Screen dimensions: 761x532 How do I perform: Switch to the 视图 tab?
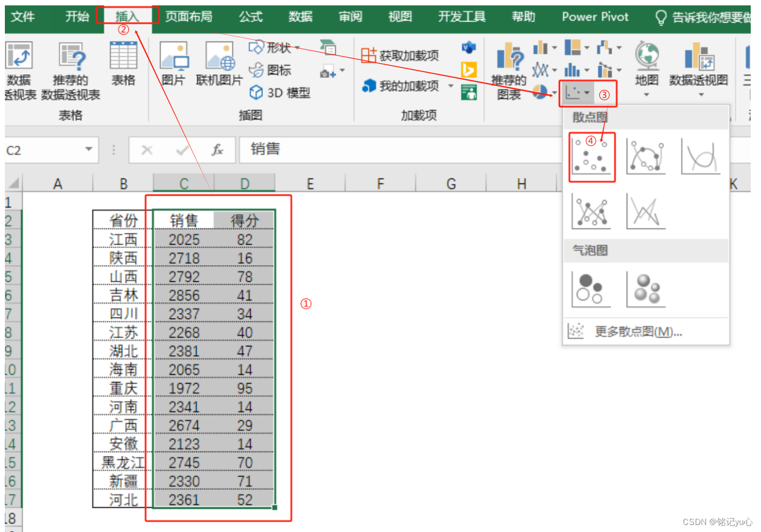[400, 17]
